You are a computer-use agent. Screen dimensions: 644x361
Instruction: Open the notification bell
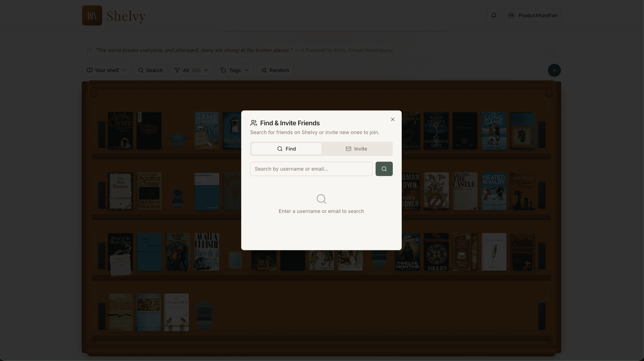click(493, 15)
